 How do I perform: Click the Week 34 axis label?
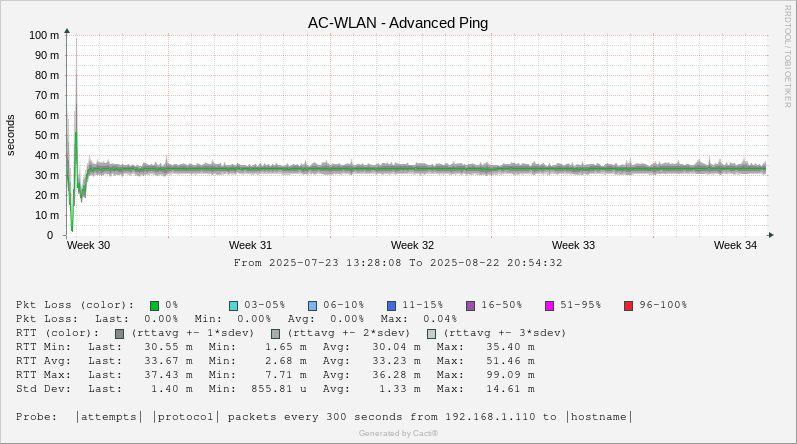coord(735,245)
